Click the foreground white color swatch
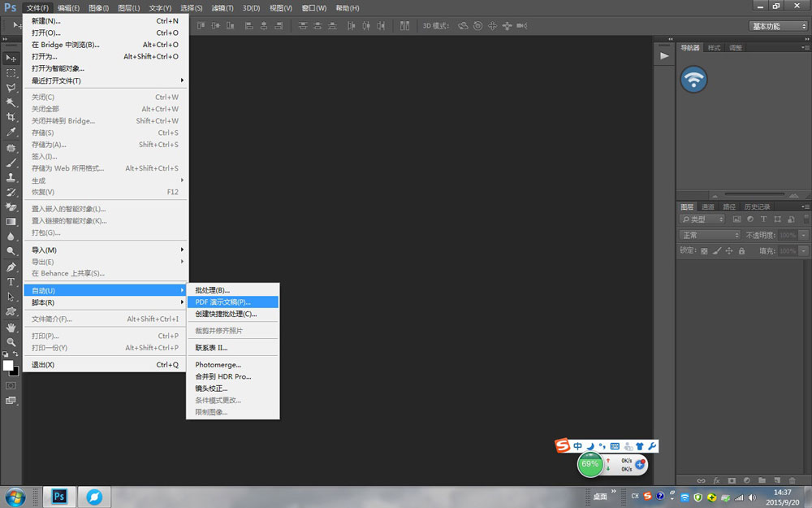 [x=8, y=366]
